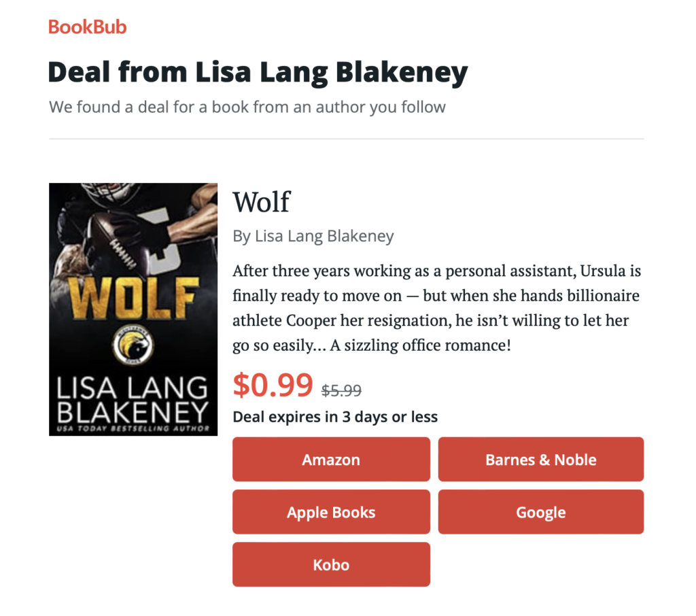This screenshot has width=696, height=616.
Task: Click the 'We found a deal' subtitle
Action: (x=247, y=107)
